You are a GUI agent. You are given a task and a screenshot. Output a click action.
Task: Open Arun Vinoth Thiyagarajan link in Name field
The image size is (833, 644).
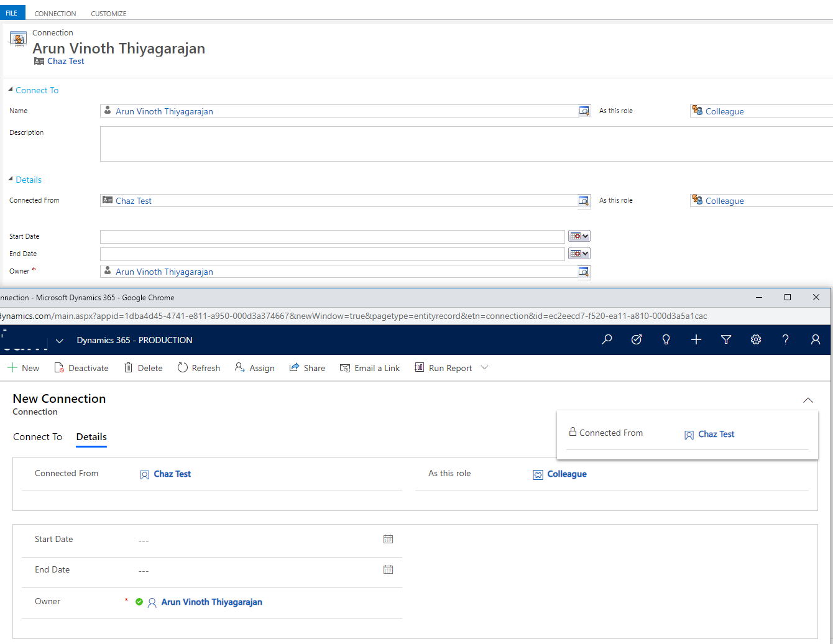(164, 111)
